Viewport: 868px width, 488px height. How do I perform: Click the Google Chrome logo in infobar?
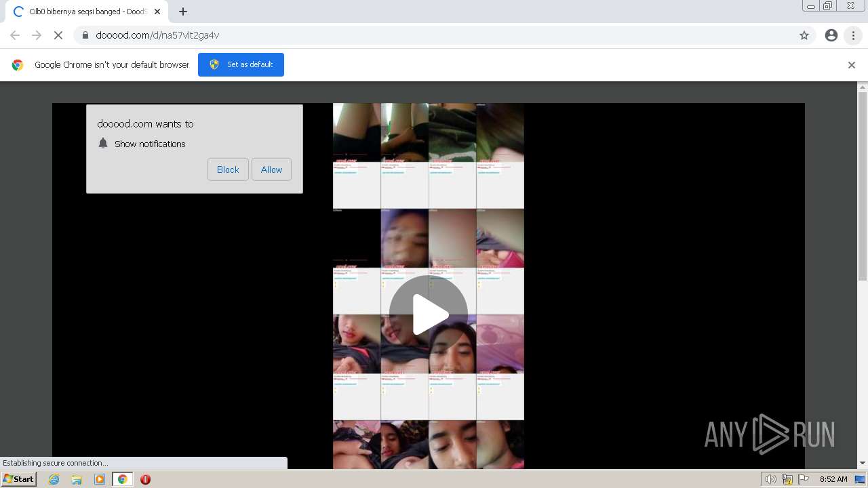(x=18, y=65)
